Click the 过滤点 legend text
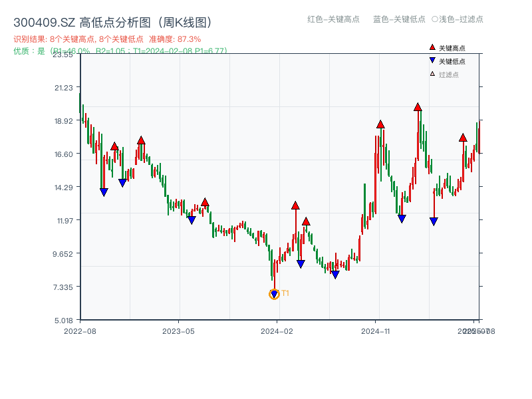 (x=449, y=74)
